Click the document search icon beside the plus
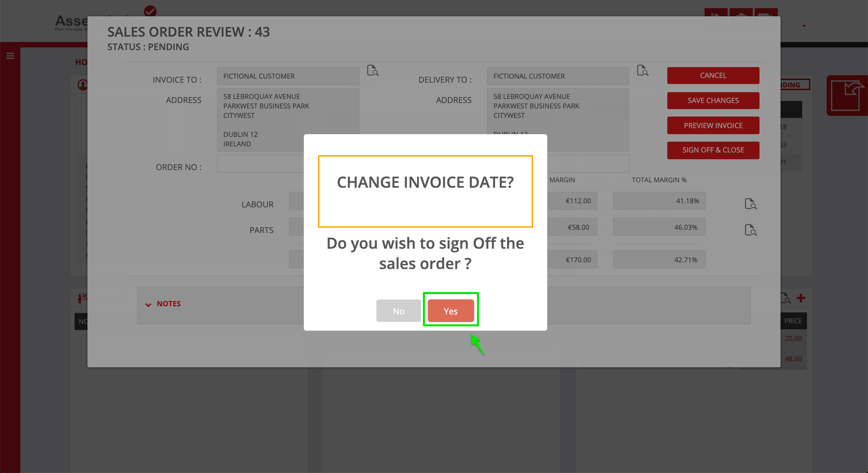The image size is (868, 473). click(x=786, y=298)
